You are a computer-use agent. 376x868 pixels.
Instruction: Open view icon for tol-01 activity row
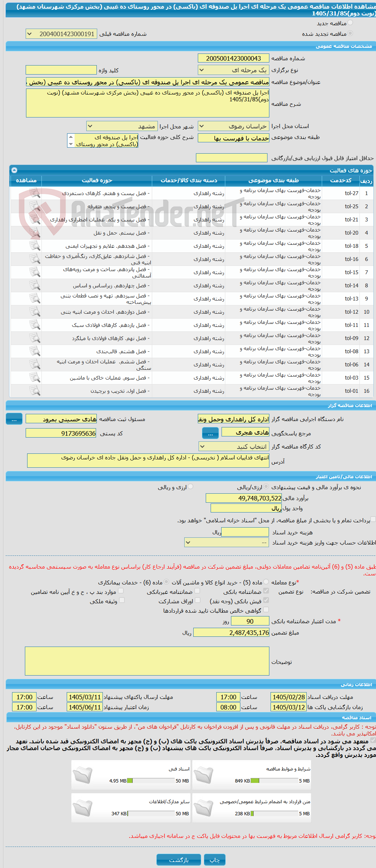[x=35, y=391]
